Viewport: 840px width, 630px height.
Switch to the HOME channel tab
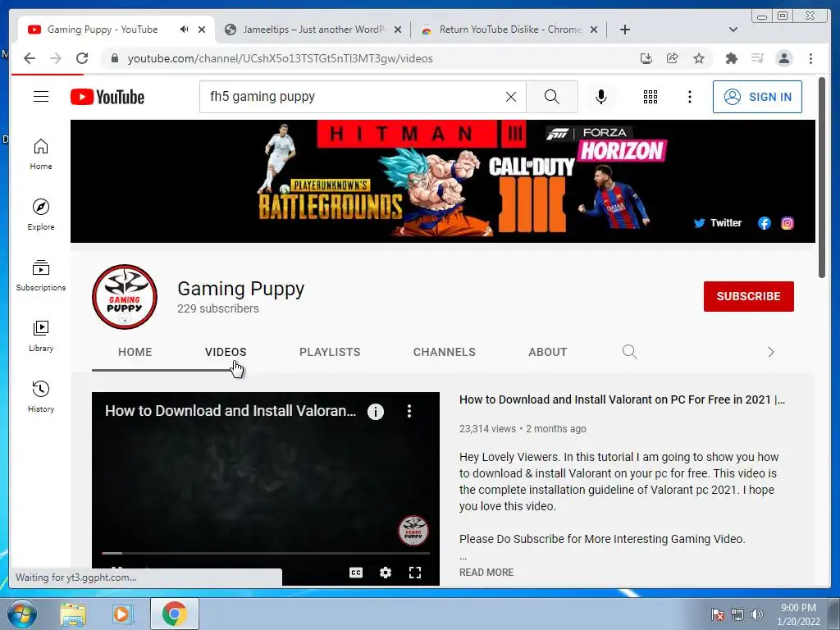(135, 352)
